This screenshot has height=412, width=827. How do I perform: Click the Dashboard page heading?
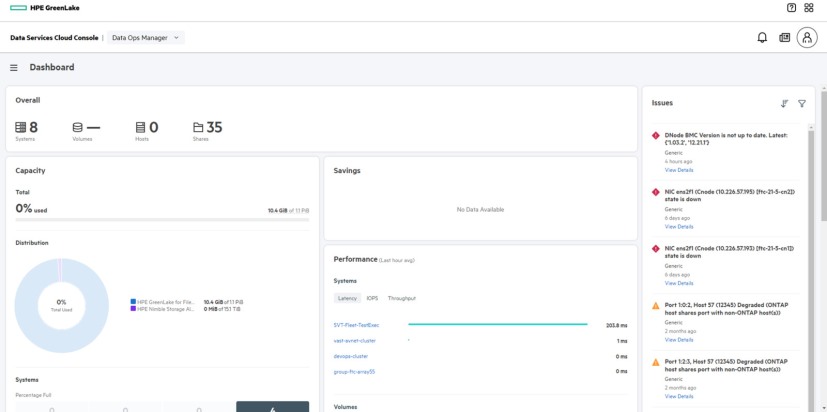[52, 68]
